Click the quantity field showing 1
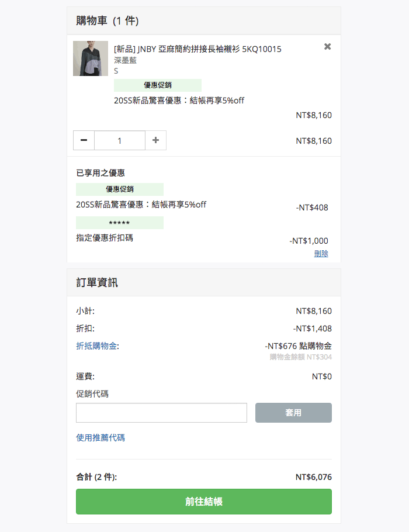This screenshot has height=532, width=409. 120,140
